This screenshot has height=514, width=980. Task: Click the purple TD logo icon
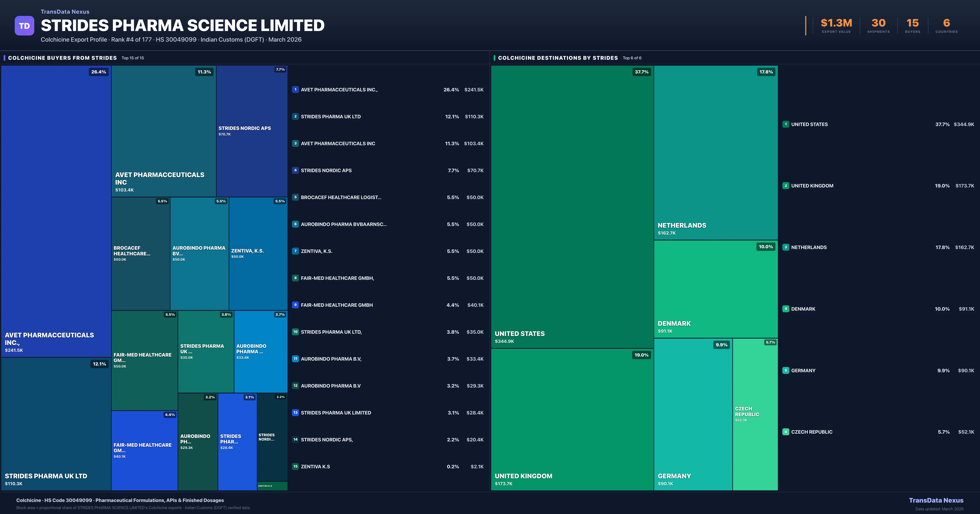[x=24, y=26]
